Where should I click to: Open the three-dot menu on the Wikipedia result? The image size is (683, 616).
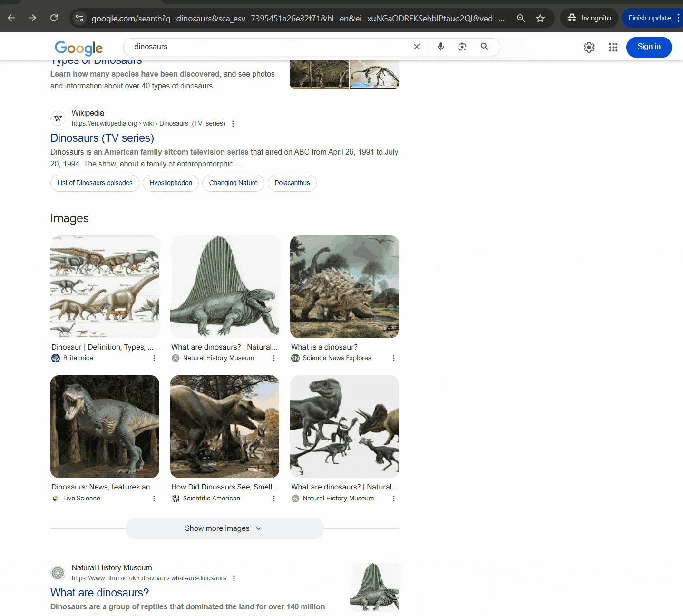pos(233,123)
